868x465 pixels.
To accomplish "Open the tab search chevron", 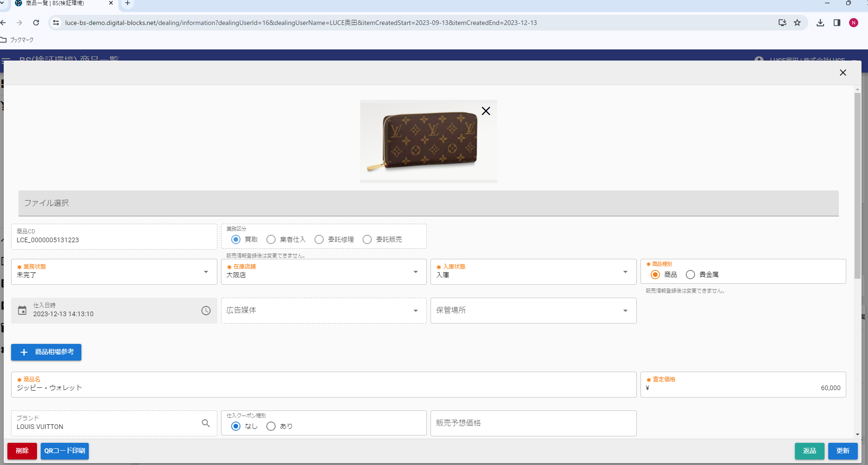I will pos(2,3).
